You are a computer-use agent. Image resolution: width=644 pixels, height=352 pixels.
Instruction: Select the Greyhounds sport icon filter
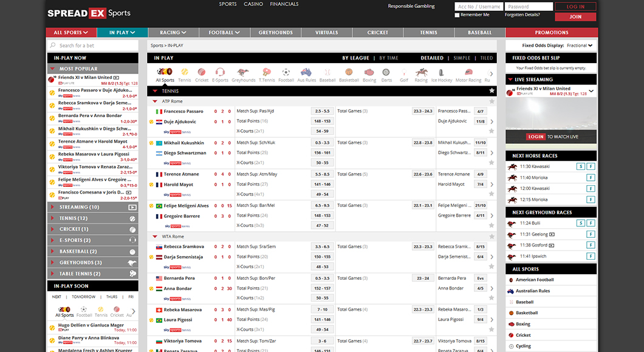click(243, 75)
